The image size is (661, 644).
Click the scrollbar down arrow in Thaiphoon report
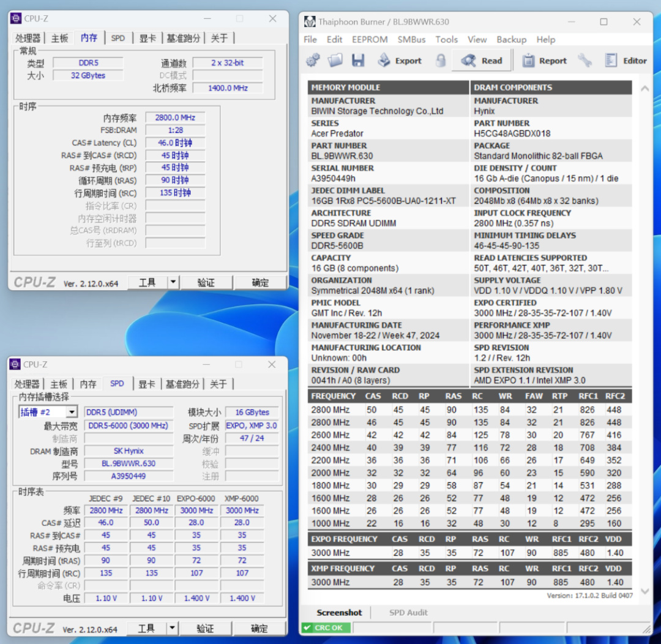[x=644, y=591]
